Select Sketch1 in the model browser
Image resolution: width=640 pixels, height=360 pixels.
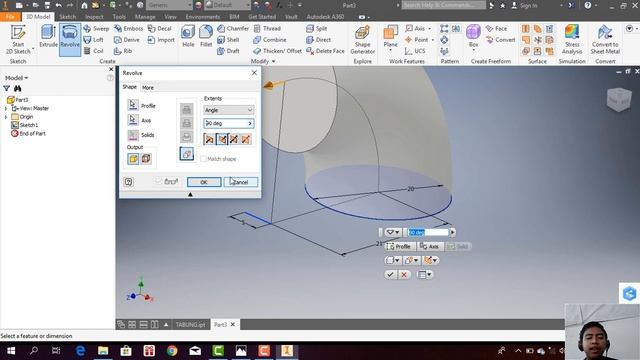[29, 125]
